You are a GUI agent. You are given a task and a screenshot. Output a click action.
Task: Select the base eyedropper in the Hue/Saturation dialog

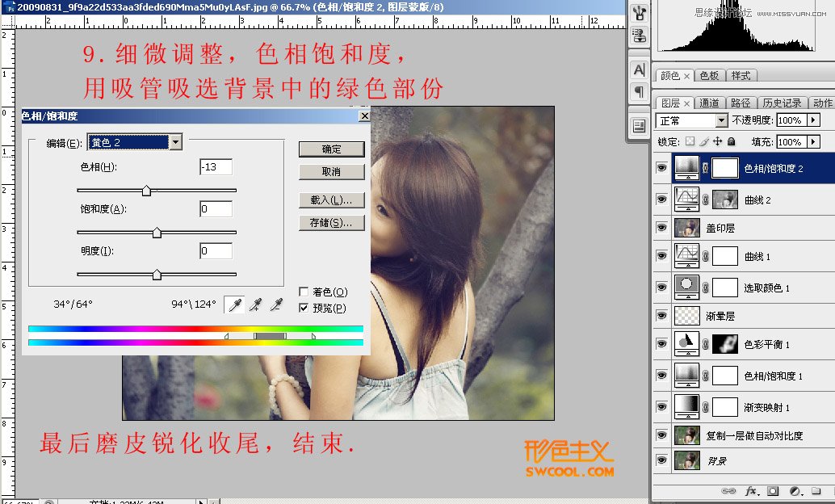234,305
